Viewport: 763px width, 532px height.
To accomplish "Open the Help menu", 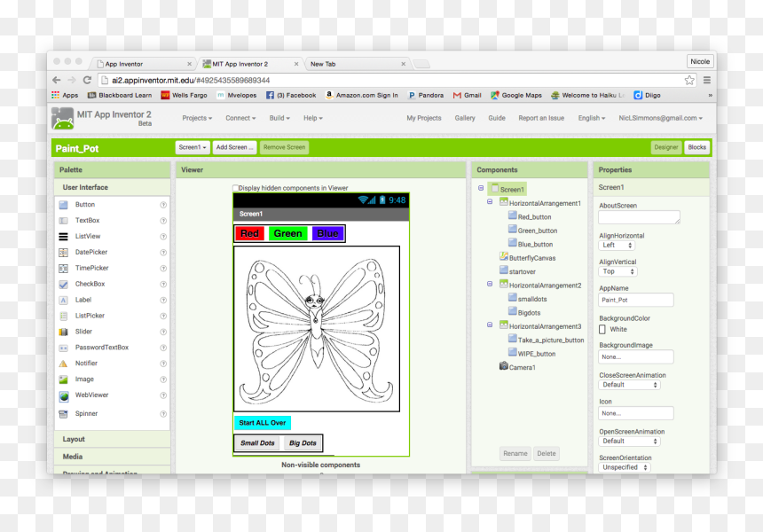I will [x=313, y=118].
